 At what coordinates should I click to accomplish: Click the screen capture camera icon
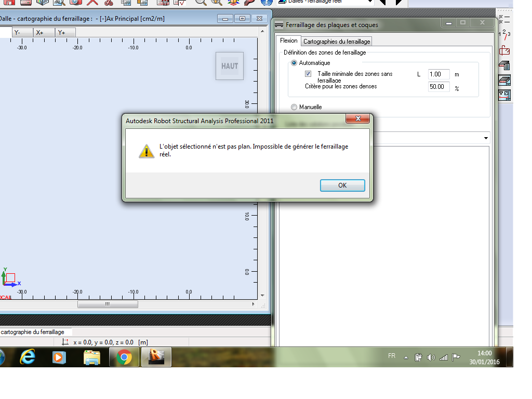(x=76, y=2)
